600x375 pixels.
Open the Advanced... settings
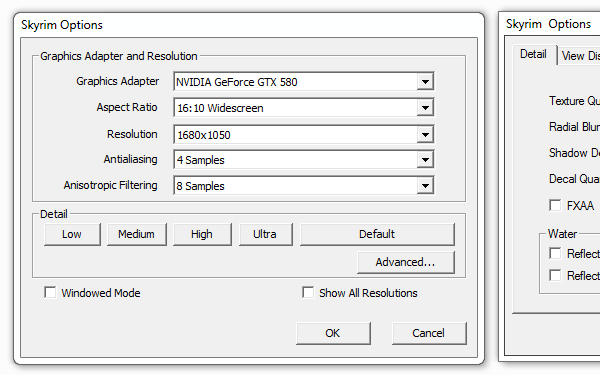(406, 262)
